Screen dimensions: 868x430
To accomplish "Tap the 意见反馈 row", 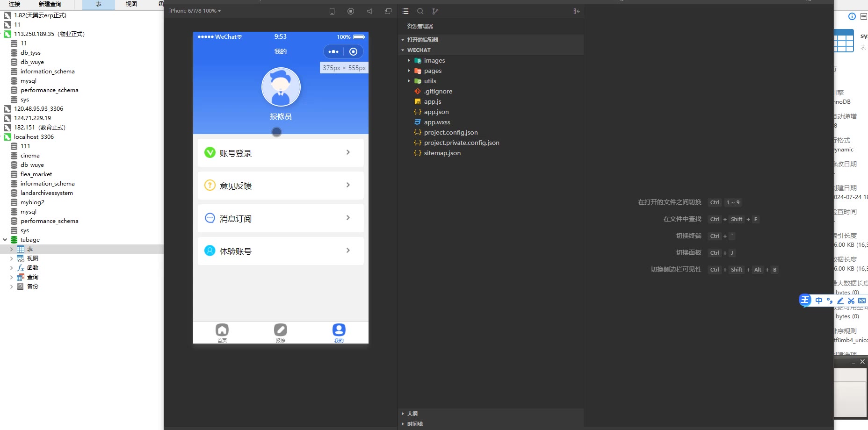I will [281, 186].
